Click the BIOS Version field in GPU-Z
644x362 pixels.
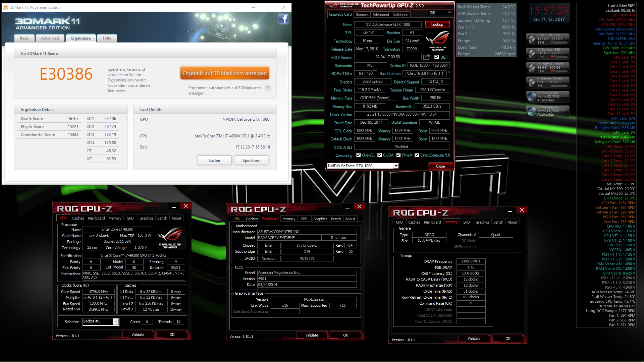[x=388, y=57]
